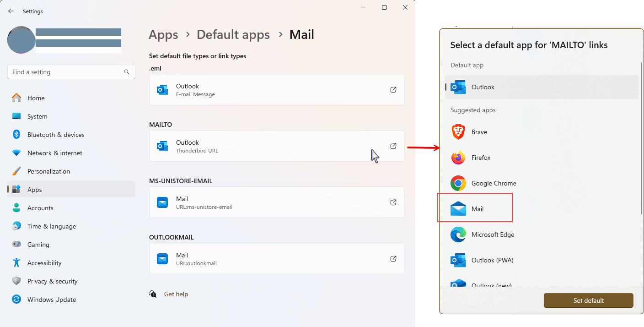Click the Time & language clock icon
The height and width of the screenshot is (327, 644).
click(x=16, y=226)
